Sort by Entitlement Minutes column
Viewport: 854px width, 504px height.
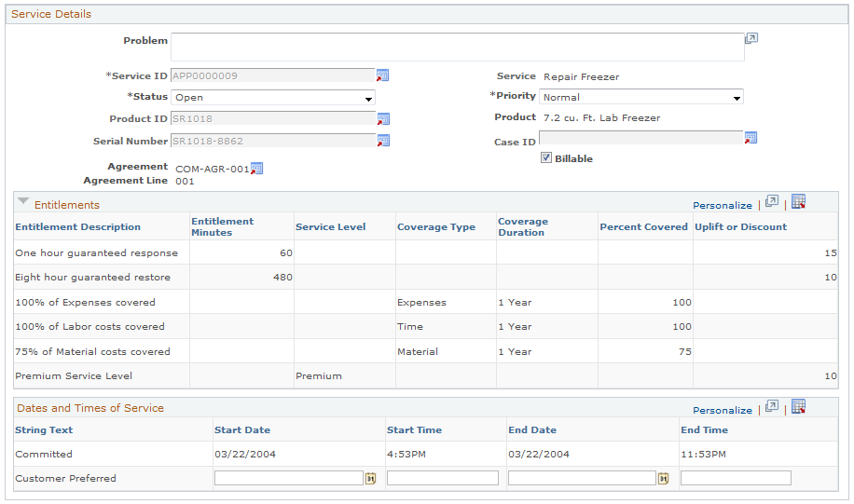click(222, 227)
